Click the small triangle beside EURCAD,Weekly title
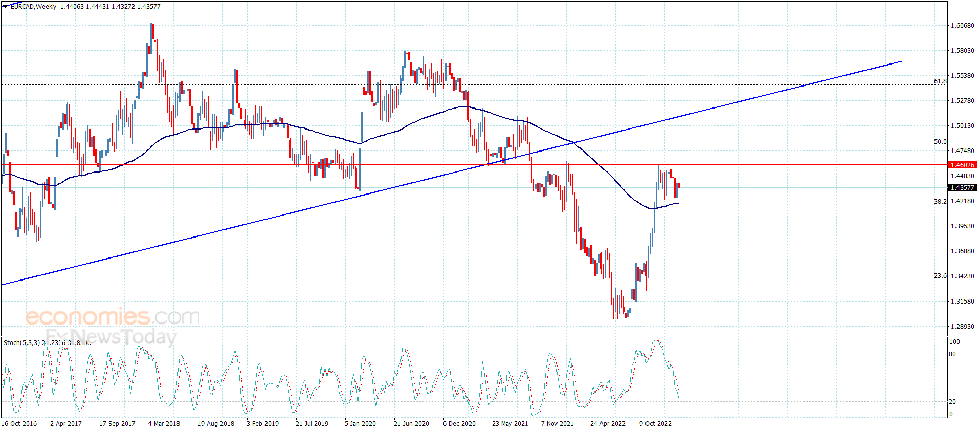 (6, 7)
